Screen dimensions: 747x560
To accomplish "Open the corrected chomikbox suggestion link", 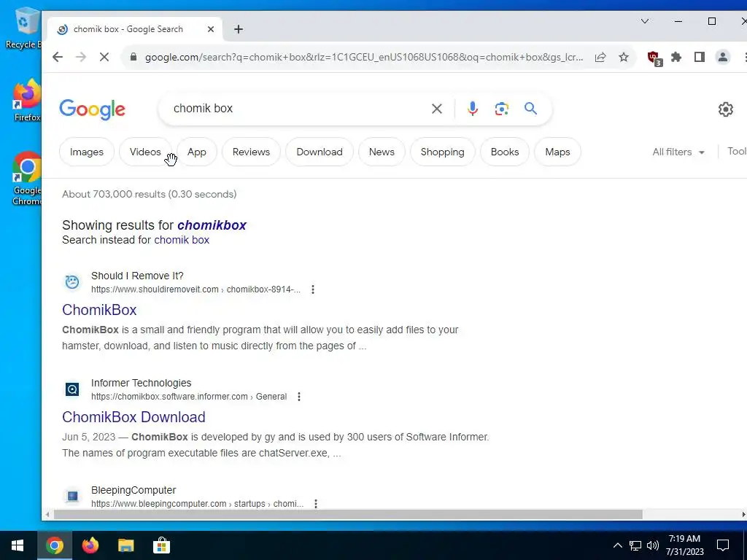I will click(x=212, y=225).
